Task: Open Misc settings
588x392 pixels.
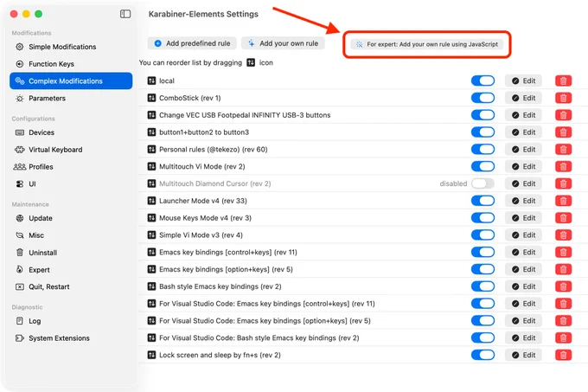Action: tap(71, 235)
